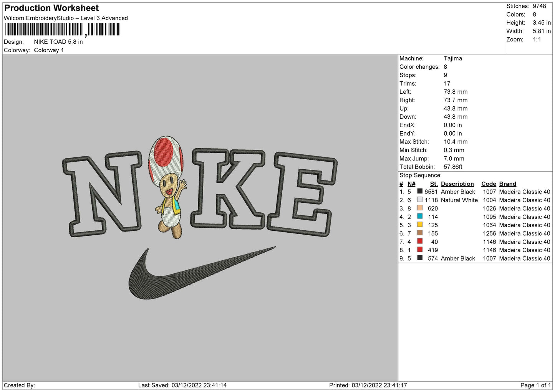
Task: Click the outlined letter E in the design
Action: (x=302, y=194)
